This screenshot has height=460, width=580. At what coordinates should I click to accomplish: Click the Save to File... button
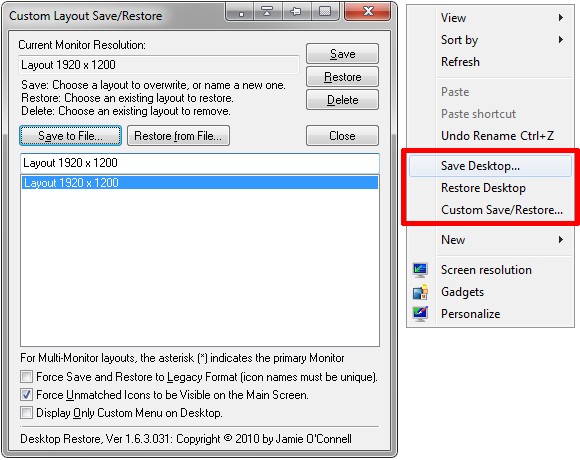pos(70,136)
